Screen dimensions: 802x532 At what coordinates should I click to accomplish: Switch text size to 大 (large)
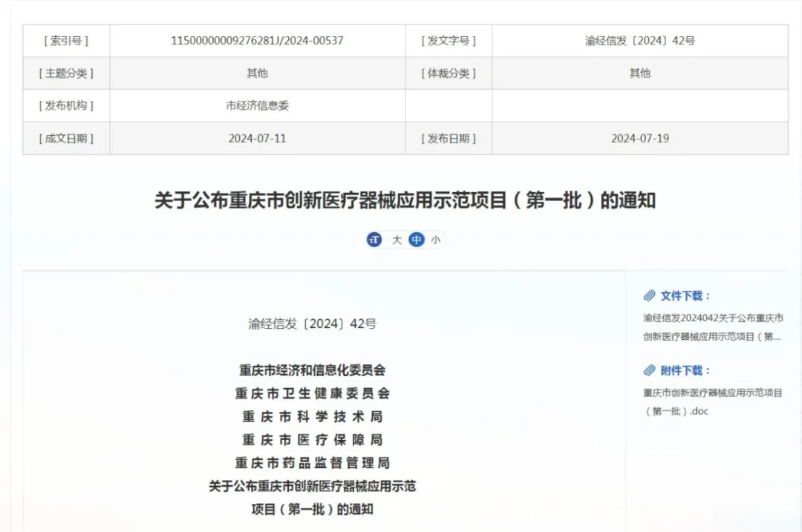point(397,240)
